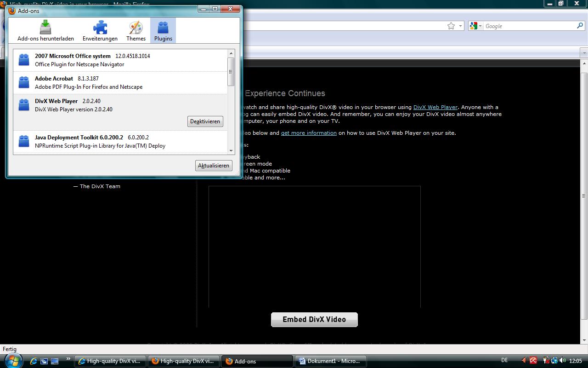
Task: Switch to the Internet Explorer DivX taskbar window
Action: click(110, 361)
